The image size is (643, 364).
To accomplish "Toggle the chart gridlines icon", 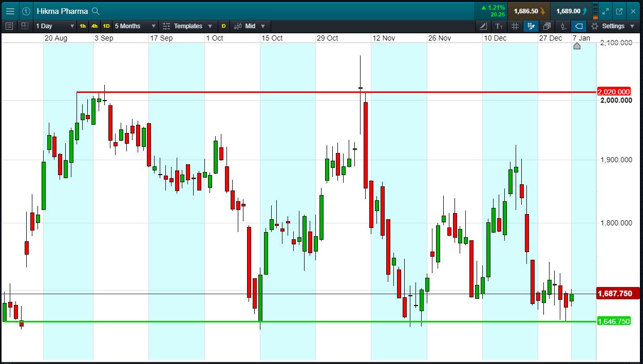I will click(x=515, y=26).
